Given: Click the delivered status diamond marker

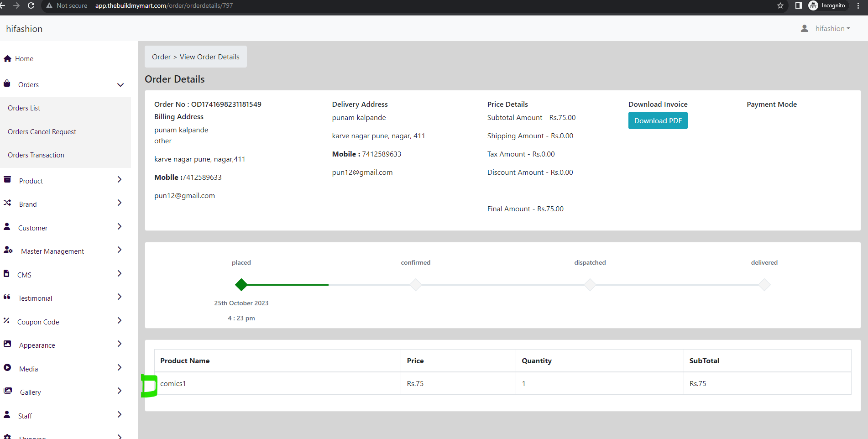Looking at the screenshot, I should tap(764, 285).
